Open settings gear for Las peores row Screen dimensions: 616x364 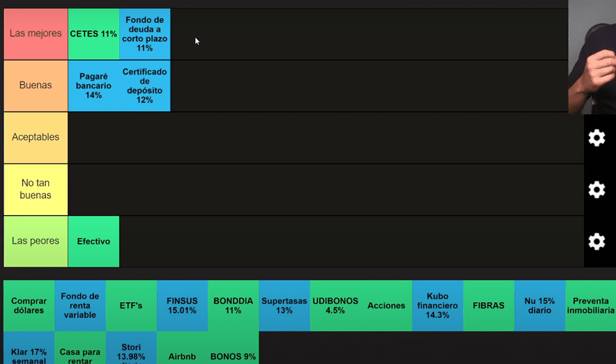pyautogui.click(x=596, y=242)
